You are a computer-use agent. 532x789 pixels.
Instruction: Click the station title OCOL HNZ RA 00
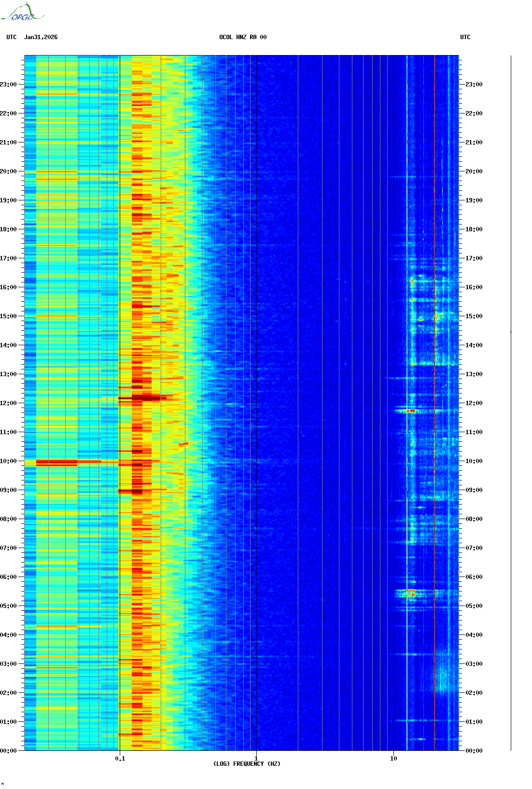[x=243, y=37]
